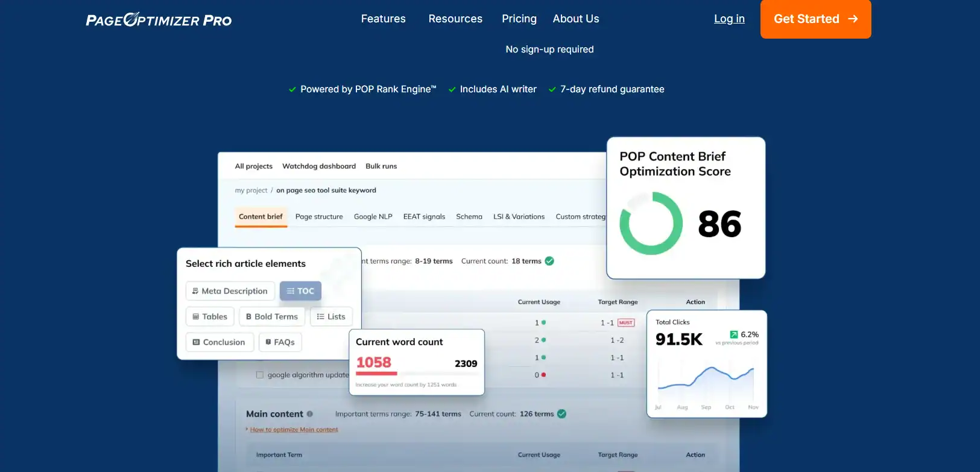Open the Features navigation menu
The width and height of the screenshot is (980, 472).
[x=383, y=19]
